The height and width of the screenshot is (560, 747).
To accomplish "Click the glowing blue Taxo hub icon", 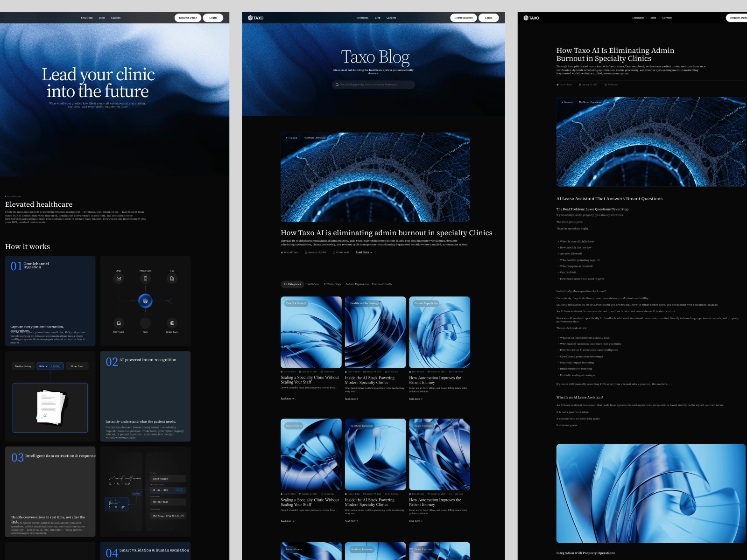I will coord(145,301).
